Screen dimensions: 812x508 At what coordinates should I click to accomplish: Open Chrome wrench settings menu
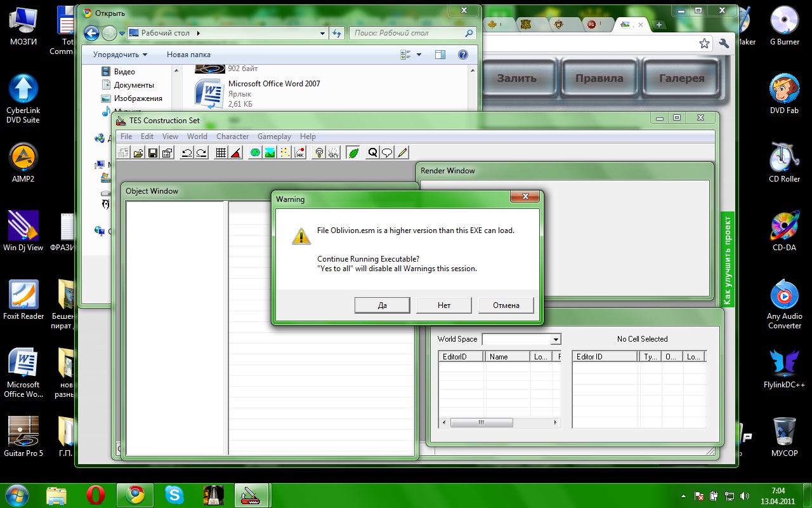[x=724, y=43]
